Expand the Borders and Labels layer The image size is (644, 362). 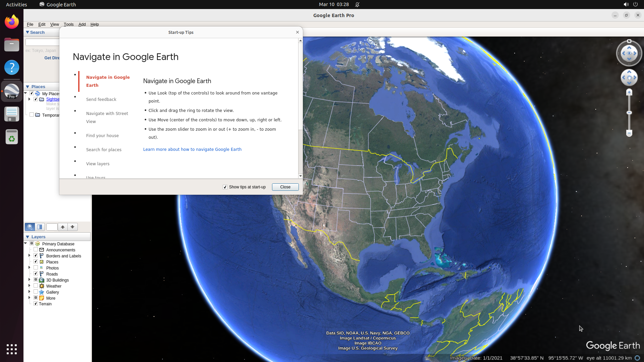pyautogui.click(x=29, y=255)
